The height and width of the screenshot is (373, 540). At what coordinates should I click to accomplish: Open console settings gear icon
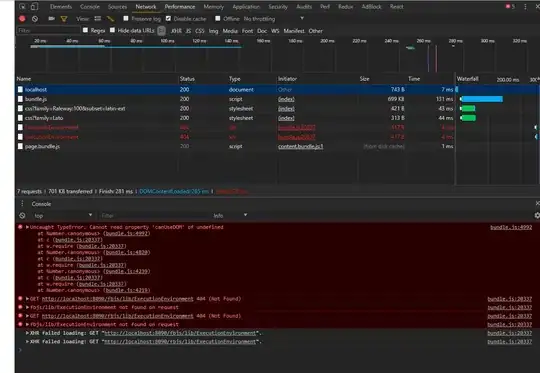(x=537, y=215)
